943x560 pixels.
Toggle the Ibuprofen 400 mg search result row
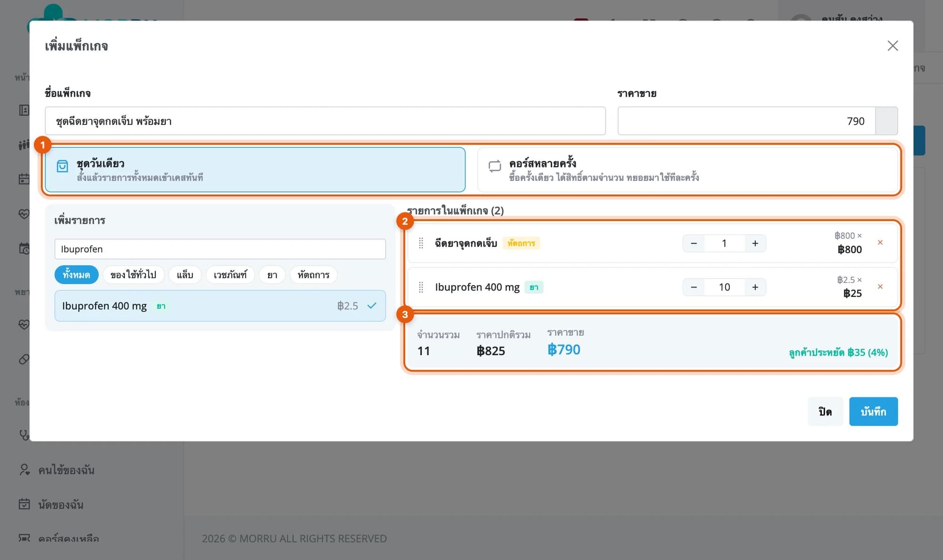click(x=220, y=306)
